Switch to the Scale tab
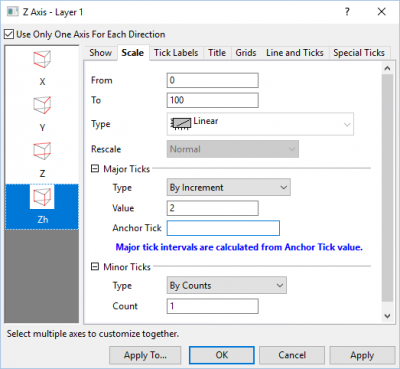The image size is (400, 369). (x=133, y=53)
